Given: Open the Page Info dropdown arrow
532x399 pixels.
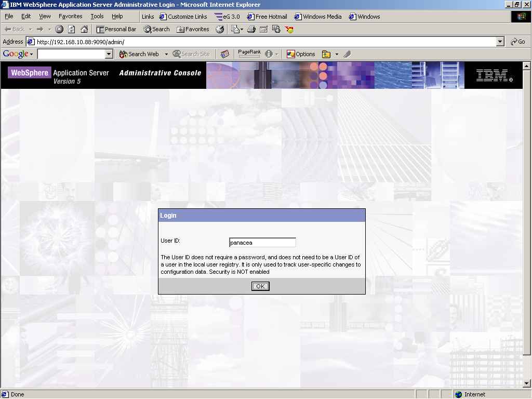Looking at the screenshot, I should [276, 54].
